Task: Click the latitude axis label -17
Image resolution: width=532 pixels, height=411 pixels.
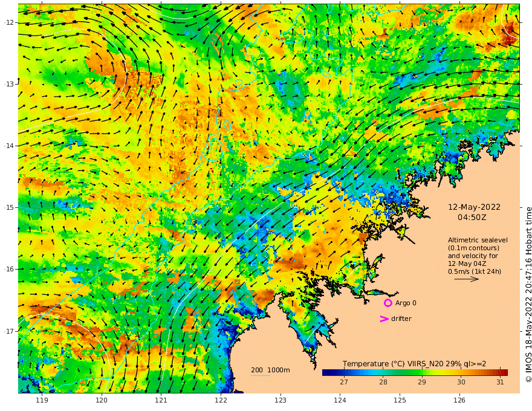Action: (9, 331)
